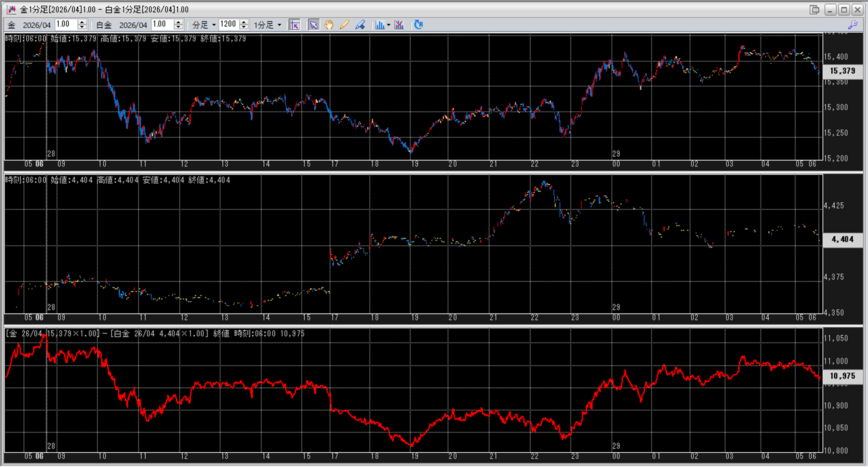Click the restore-windows icon in title bar
The height and width of the screenshot is (467, 868).
pos(814,9)
